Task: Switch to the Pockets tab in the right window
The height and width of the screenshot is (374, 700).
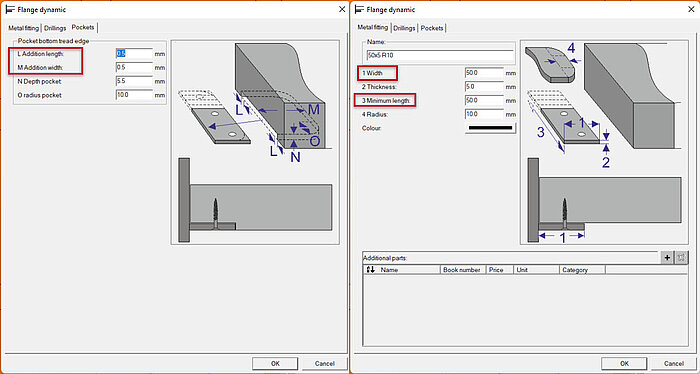Action: (432, 28)
